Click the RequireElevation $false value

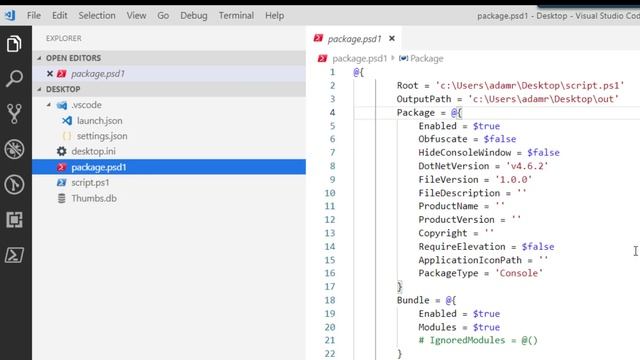coord(538,247)
